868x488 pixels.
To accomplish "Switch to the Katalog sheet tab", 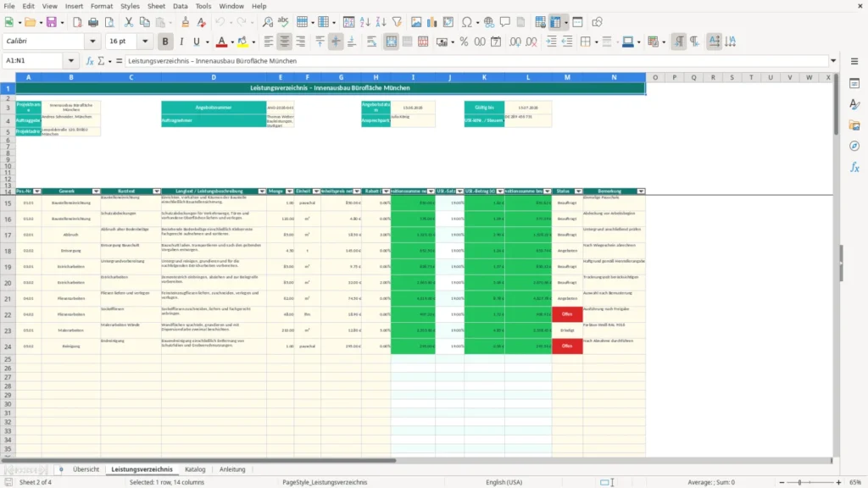I will click(x=195, y=469).
